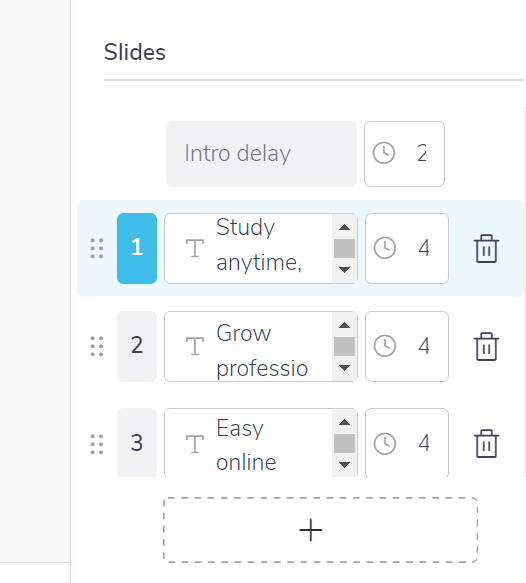Click the intro delay duration field
This screenshot has height=583, width=526.
[404, 154]
